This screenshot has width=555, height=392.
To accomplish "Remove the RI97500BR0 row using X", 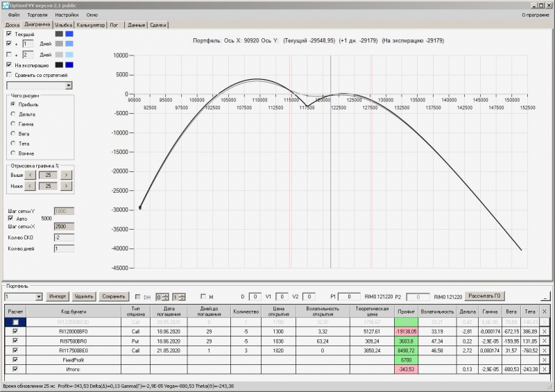I will (x=544, y=341).
